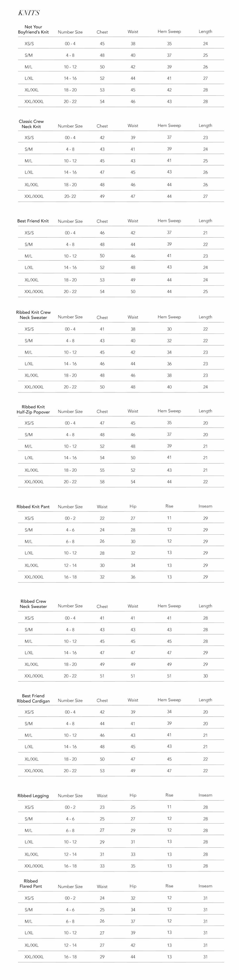Click Length header in Ribbed Knit Half-Zip Popover table

click(205, 411)
